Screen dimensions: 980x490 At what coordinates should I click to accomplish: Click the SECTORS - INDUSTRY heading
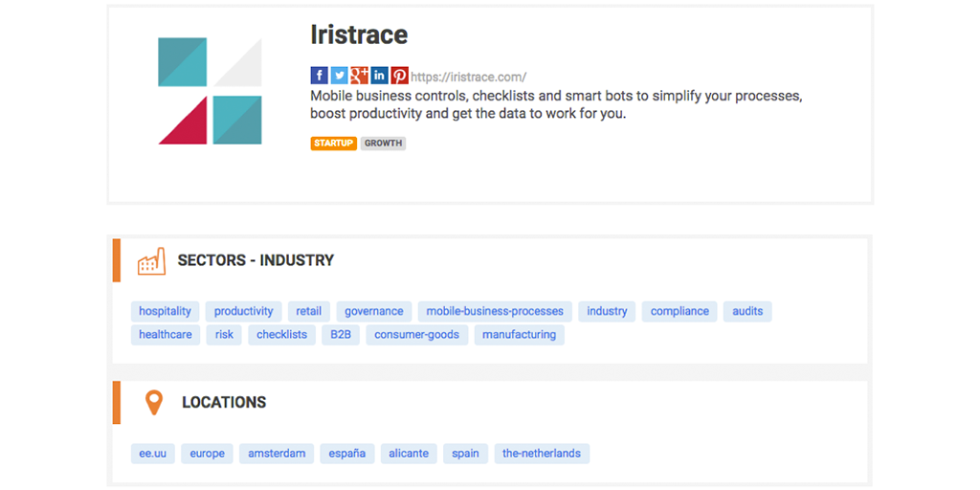point(256,260)
